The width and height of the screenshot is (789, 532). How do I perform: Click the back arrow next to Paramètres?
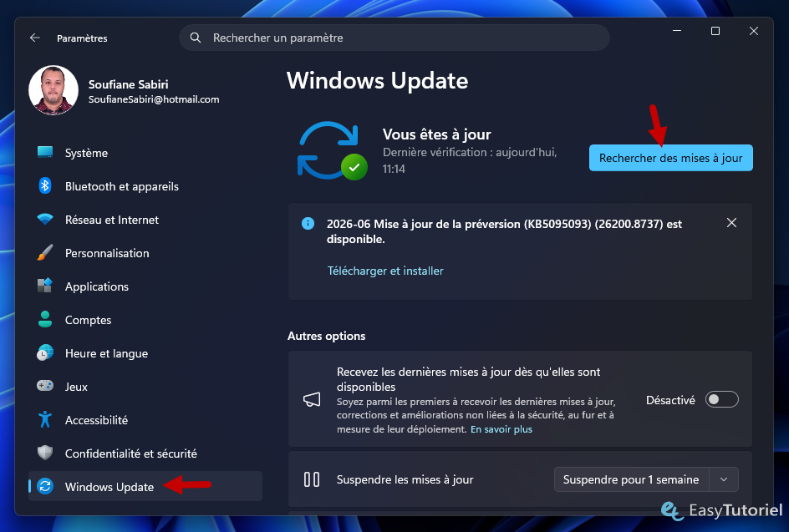[x=35, y=38]
